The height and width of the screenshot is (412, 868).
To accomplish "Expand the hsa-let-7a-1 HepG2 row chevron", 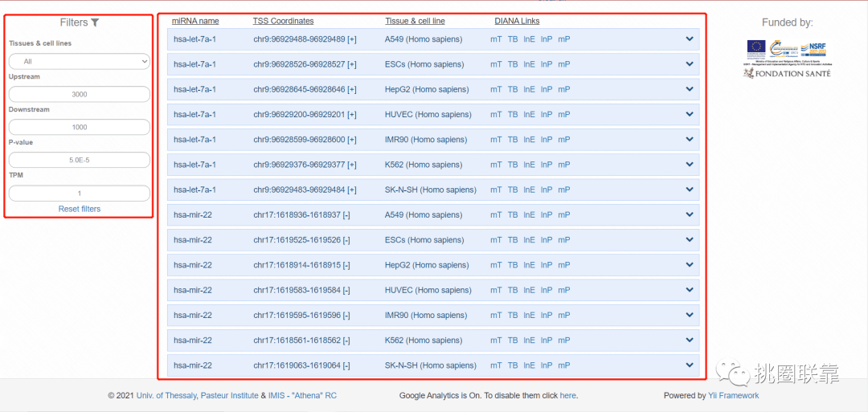I will [x=689, y=89].
